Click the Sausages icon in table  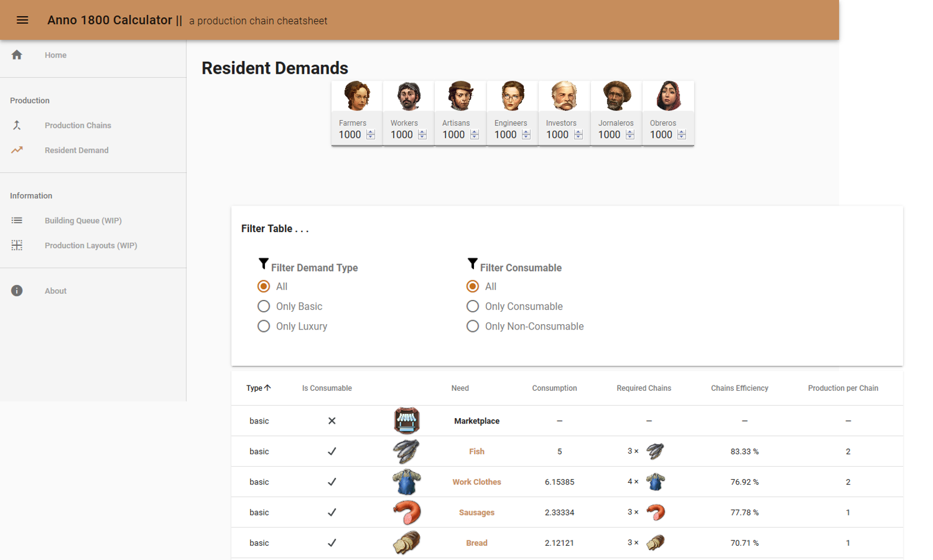click(406, 512)
